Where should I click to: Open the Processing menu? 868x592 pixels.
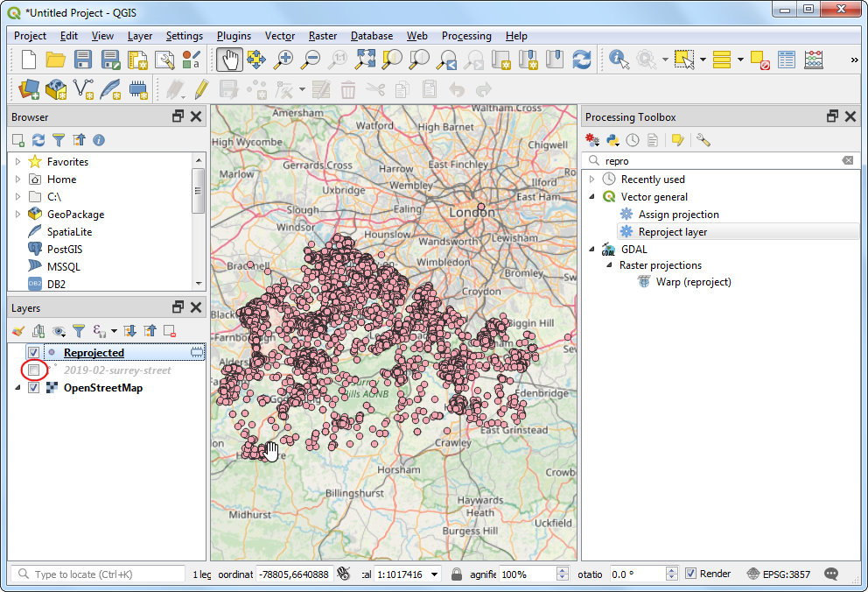(465, 36)
